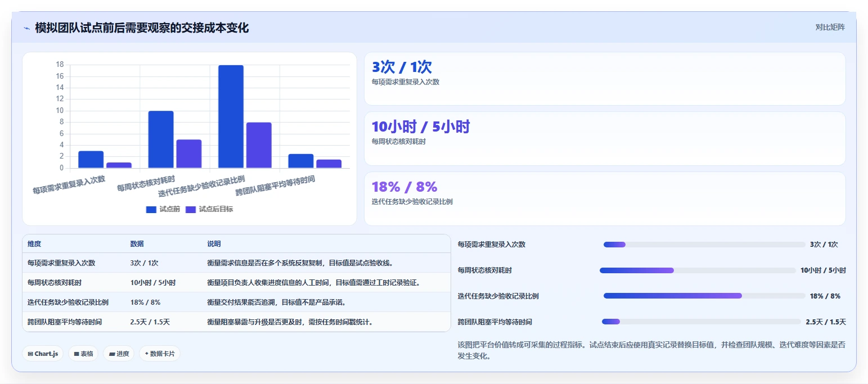Toggle the 试点前 legend swatch
Image resolution: width=868 pixels, height=384 pixels.
tap(151, 209)
